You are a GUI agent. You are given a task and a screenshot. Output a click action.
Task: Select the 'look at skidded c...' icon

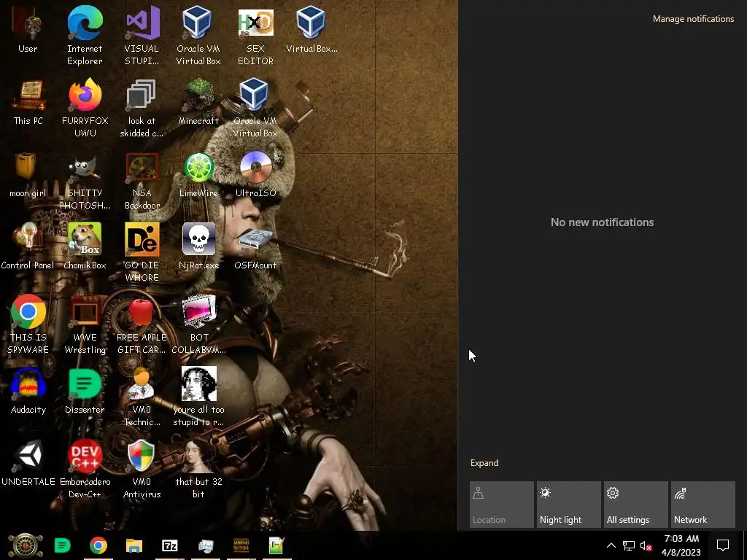coord(142,108)
